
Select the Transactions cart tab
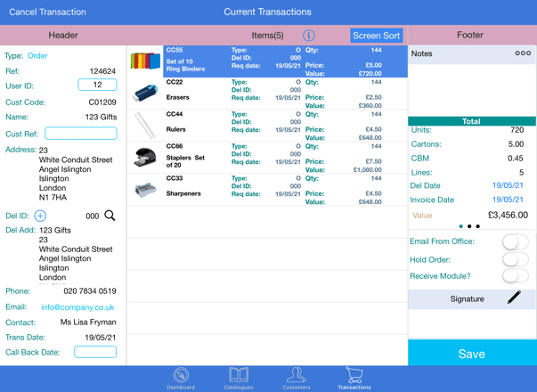[354, 378]
